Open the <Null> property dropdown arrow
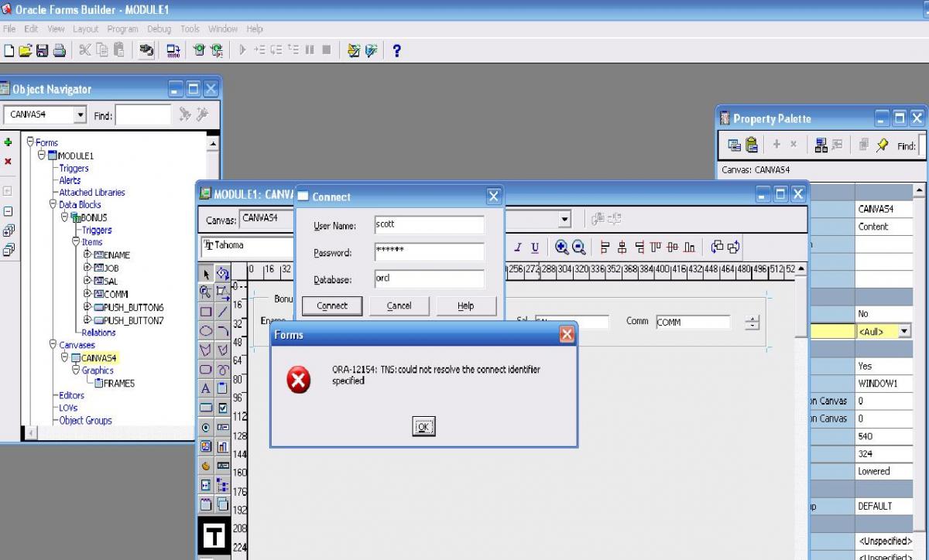Image resolution: width=929 pixels, height=560 pixels. pos(901,331)
